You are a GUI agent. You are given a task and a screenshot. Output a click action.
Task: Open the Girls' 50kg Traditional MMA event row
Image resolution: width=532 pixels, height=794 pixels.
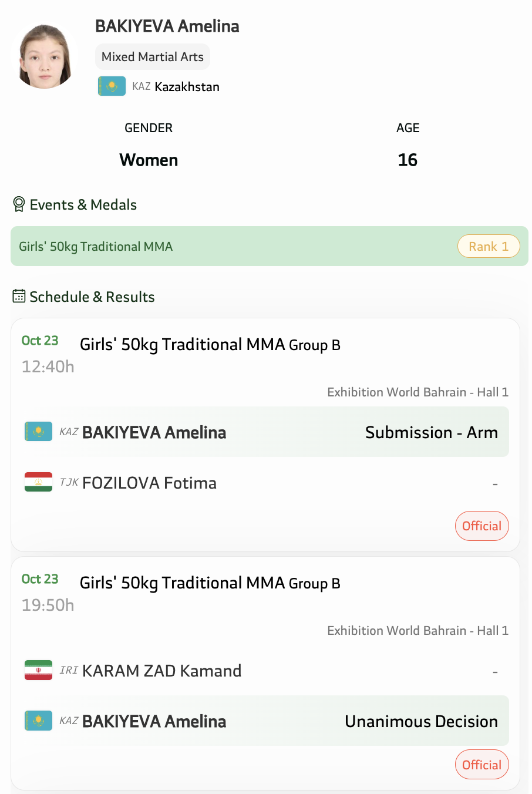(x=96, y=247)
